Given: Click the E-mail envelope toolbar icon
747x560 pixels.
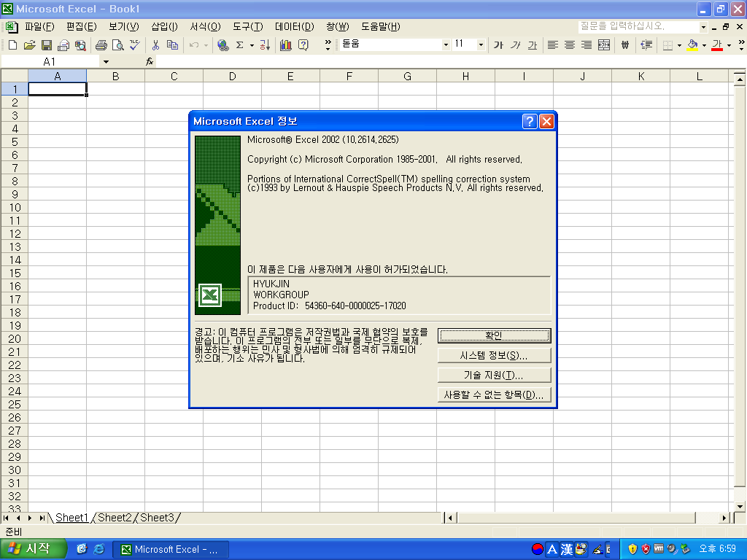Looking at the screenshot, I should point(63,45).
